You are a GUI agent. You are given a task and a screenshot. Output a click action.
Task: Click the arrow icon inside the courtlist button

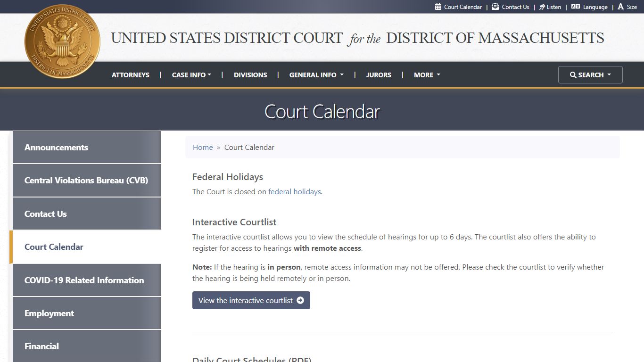coord(301,300)
